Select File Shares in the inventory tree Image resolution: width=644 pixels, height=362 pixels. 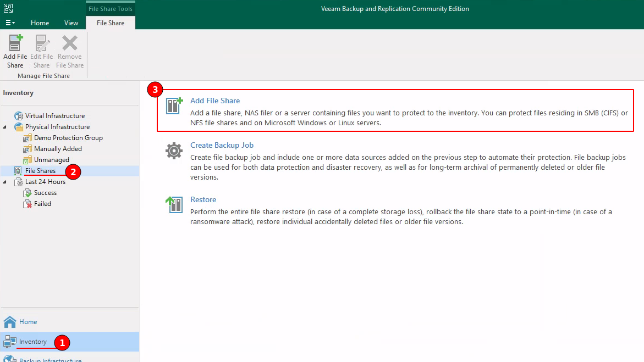coord(40,171)
